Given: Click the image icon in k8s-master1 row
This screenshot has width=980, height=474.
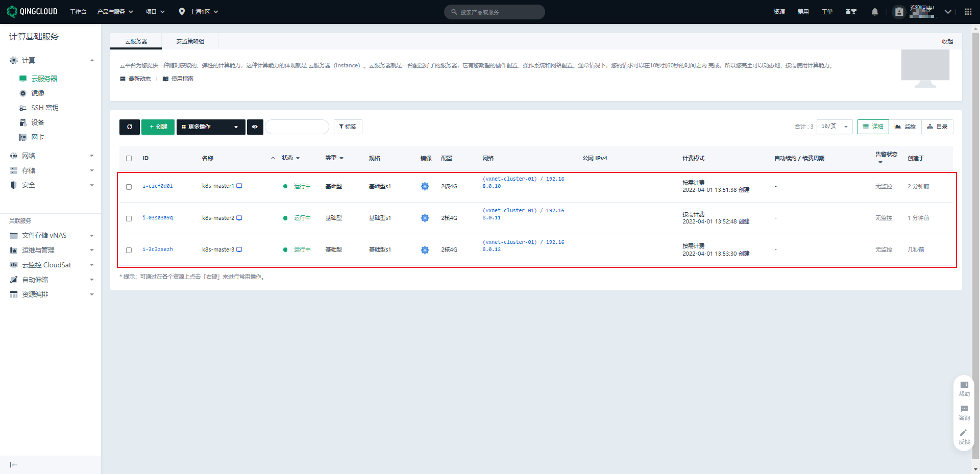Looking at the screenshot, I should [425, 187].
